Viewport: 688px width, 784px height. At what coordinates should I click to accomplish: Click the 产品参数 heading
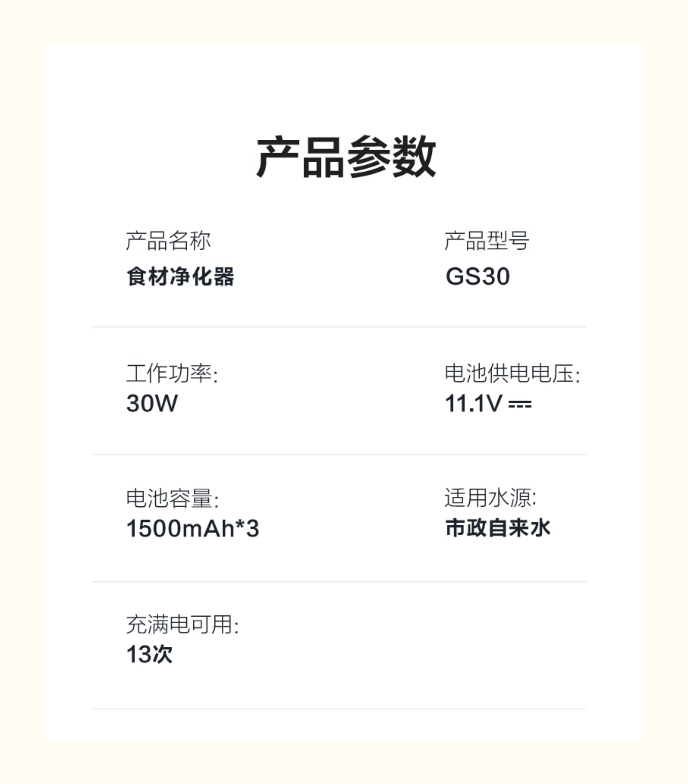coord(346,157)
